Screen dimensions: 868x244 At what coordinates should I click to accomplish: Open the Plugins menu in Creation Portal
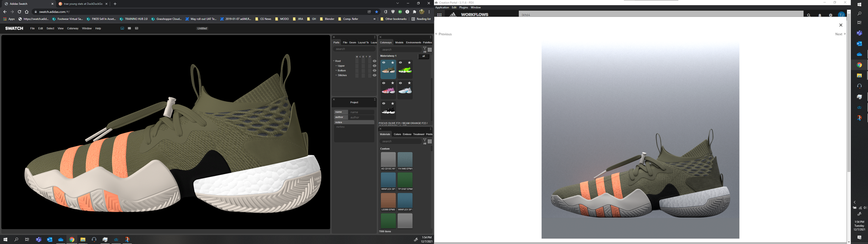[464, 8]
